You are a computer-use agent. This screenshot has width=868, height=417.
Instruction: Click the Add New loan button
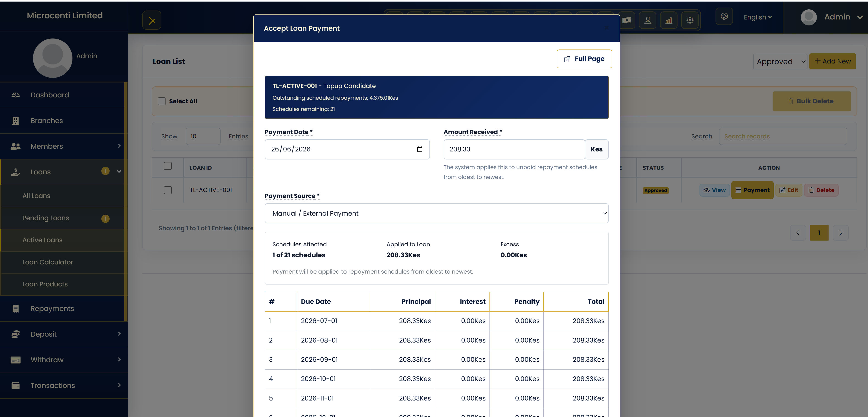click(x=832, y=61)
